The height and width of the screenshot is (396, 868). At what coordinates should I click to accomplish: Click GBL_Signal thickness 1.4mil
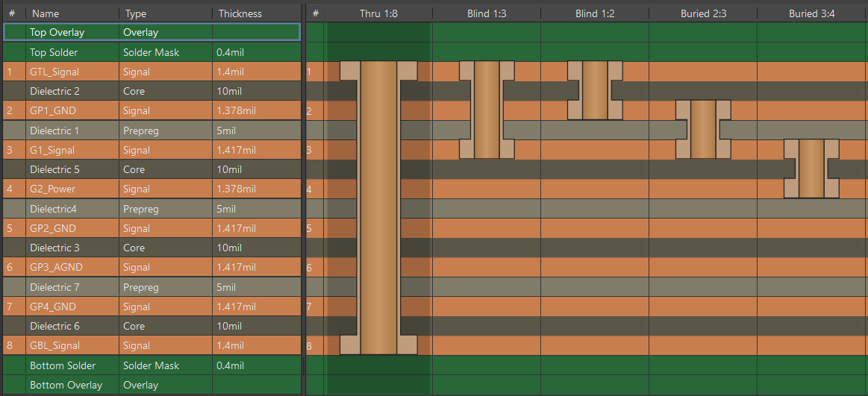click(231, 346)
